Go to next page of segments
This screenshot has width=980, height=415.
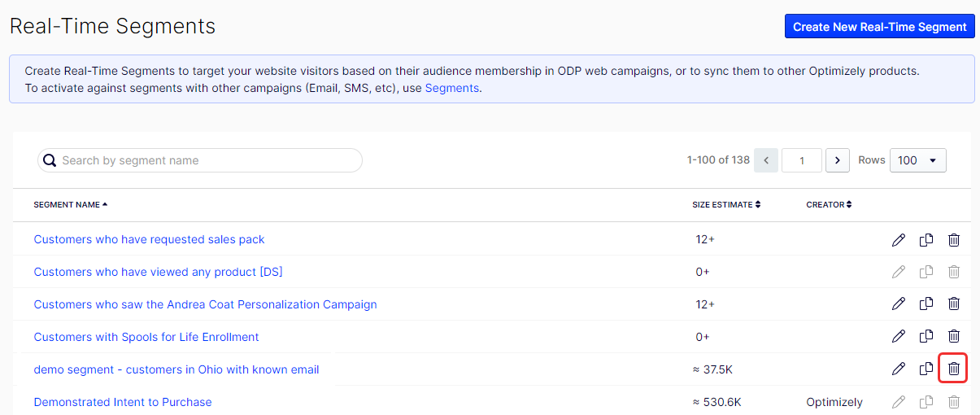click(838, 160)
